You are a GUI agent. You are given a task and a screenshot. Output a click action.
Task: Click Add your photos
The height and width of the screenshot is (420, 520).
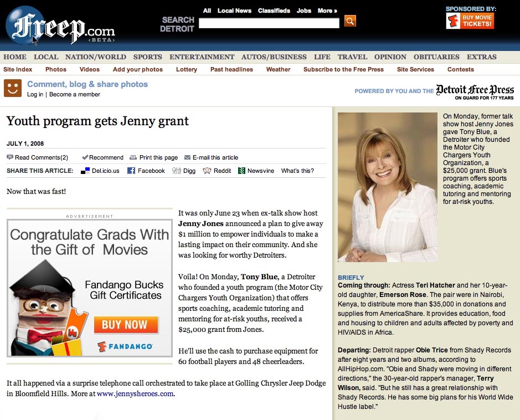138,69
